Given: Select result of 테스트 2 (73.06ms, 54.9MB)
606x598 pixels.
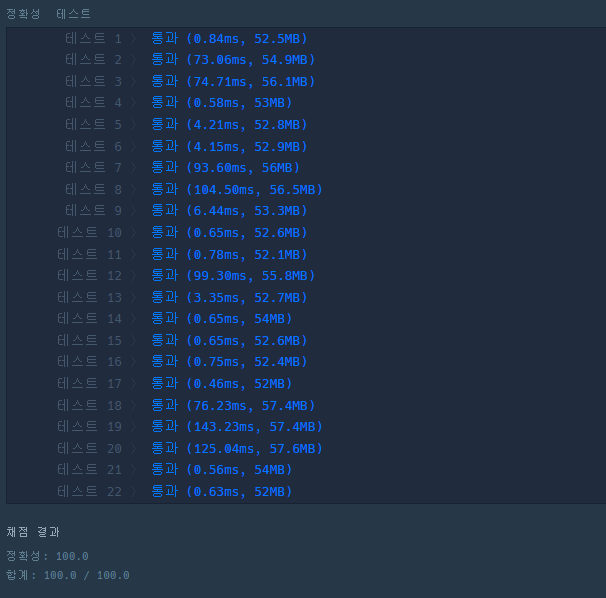Looking at the screenshot, I should [x=233, y=60].
